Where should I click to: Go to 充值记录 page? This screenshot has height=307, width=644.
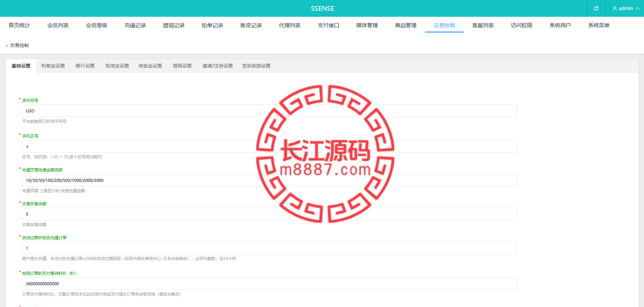click(135, 25)
